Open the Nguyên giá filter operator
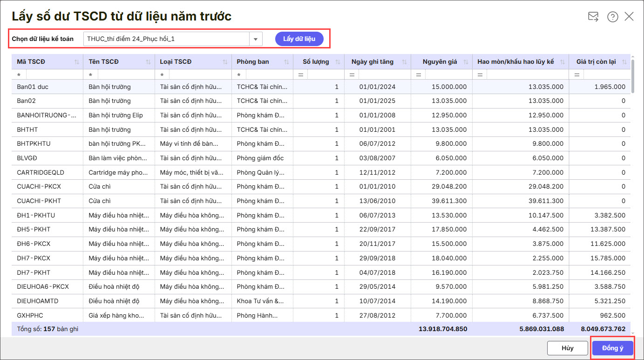644x360 pixels. (x=418, y=75)
